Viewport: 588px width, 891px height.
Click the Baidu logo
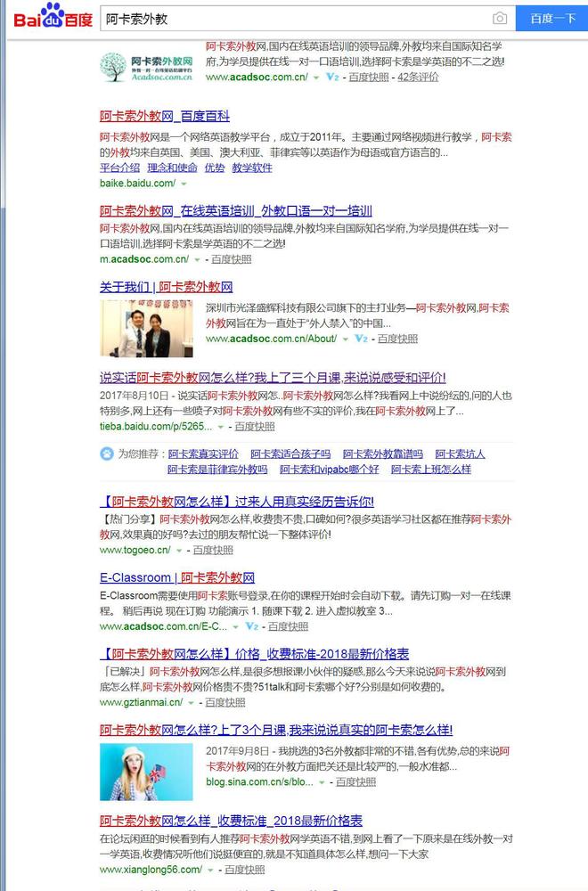pyautogui.click(x=53, y=17)
